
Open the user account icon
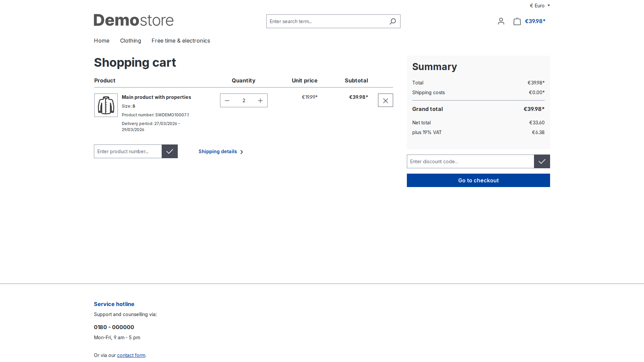tap(501, 21)
